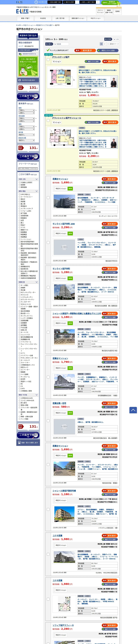Tick the 2沿線以上利用可 filter checkbox

click(20, 182)
